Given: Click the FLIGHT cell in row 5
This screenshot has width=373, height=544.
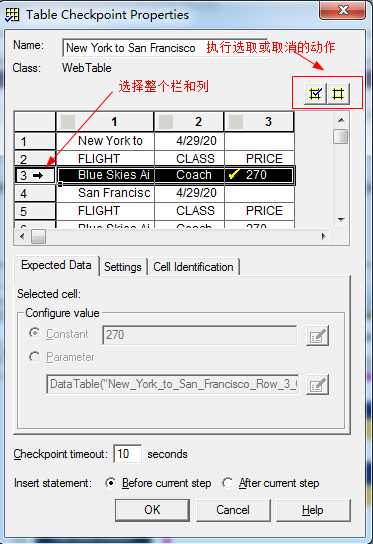Looking at the screenshot, I should coord(105,211).
